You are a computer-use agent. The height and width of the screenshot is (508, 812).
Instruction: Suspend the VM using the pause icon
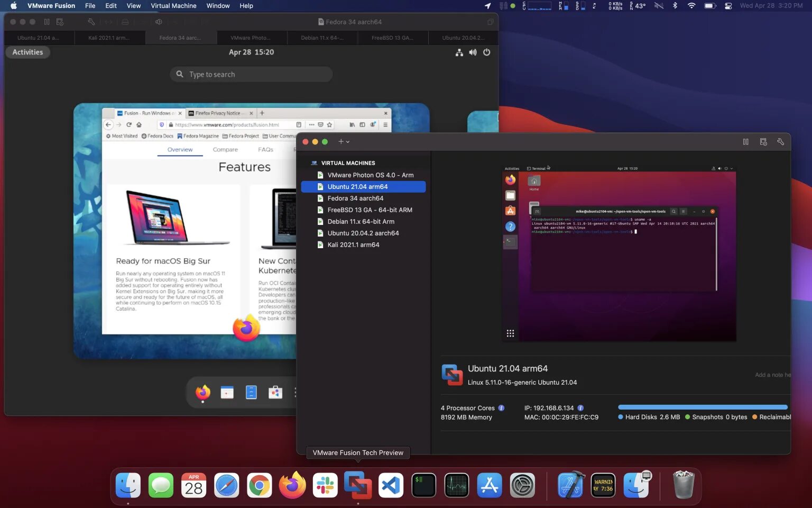pyautogui.click(x=746, y=142)
